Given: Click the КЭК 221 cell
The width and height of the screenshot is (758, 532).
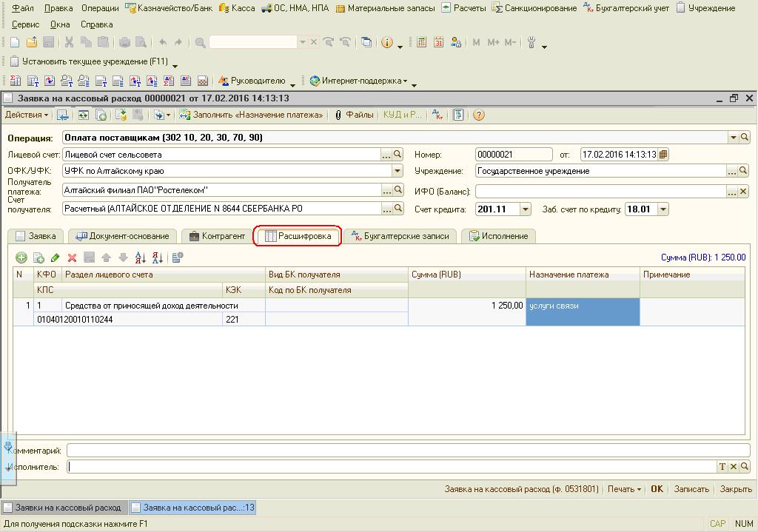Looking at the screenshot, I should point(244,320).
